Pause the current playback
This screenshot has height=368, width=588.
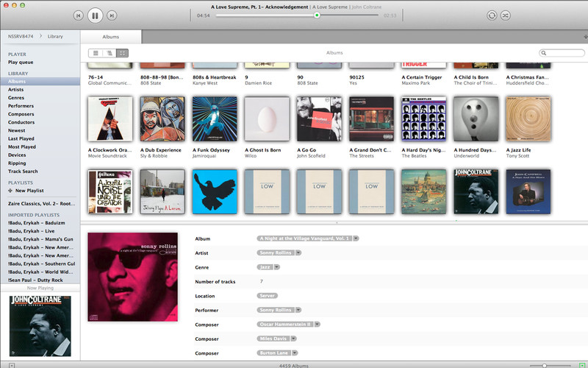pos(95,15)
